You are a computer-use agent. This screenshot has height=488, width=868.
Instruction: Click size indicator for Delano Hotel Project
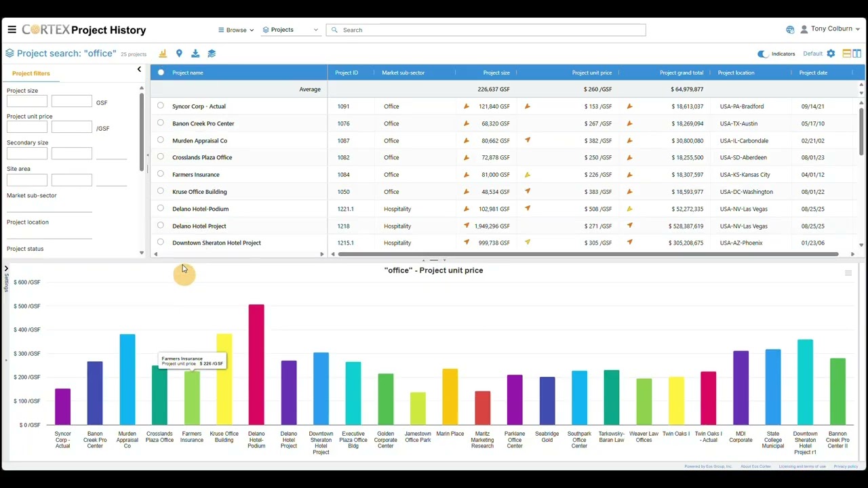pos(466,226)
